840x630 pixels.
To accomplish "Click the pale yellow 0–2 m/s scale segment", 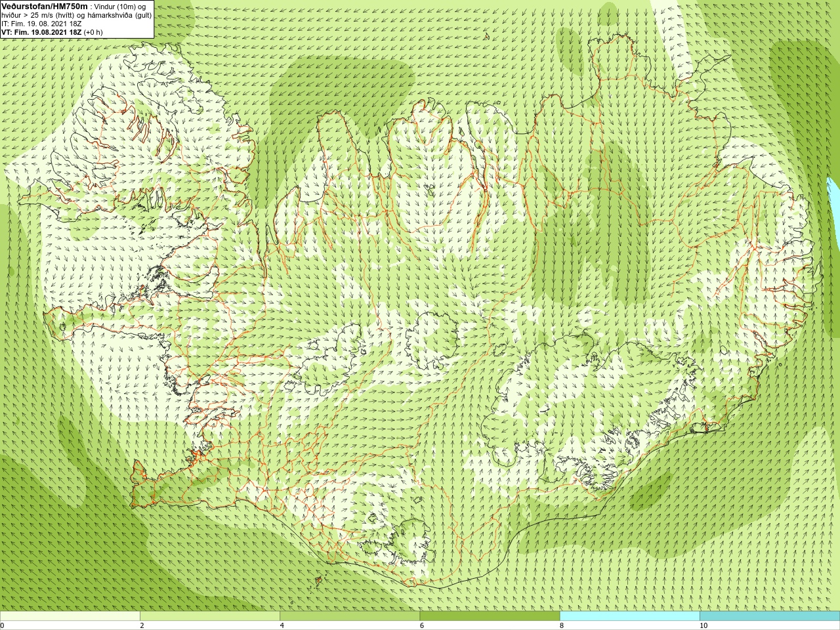I will click(x=70, y=616).
